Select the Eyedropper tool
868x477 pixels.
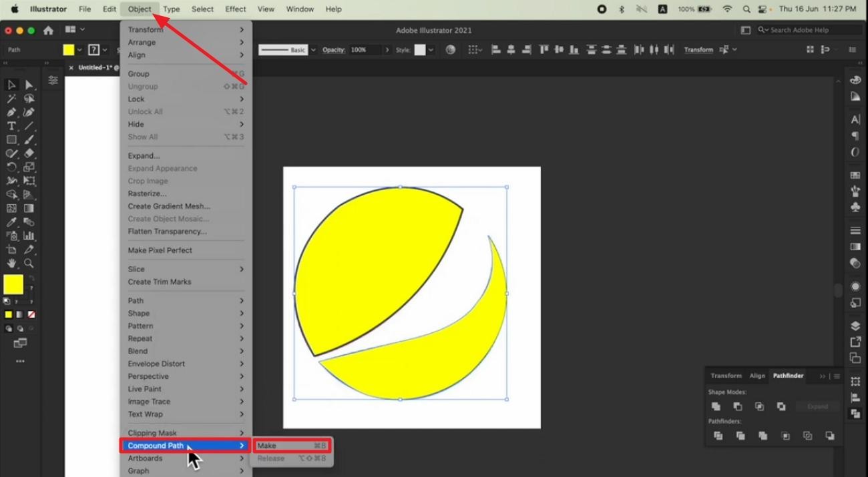[11, 221]
